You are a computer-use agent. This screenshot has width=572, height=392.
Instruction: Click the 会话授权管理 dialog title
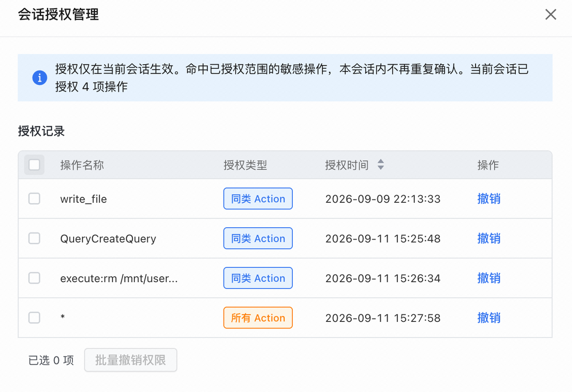[x=59, y=14]
